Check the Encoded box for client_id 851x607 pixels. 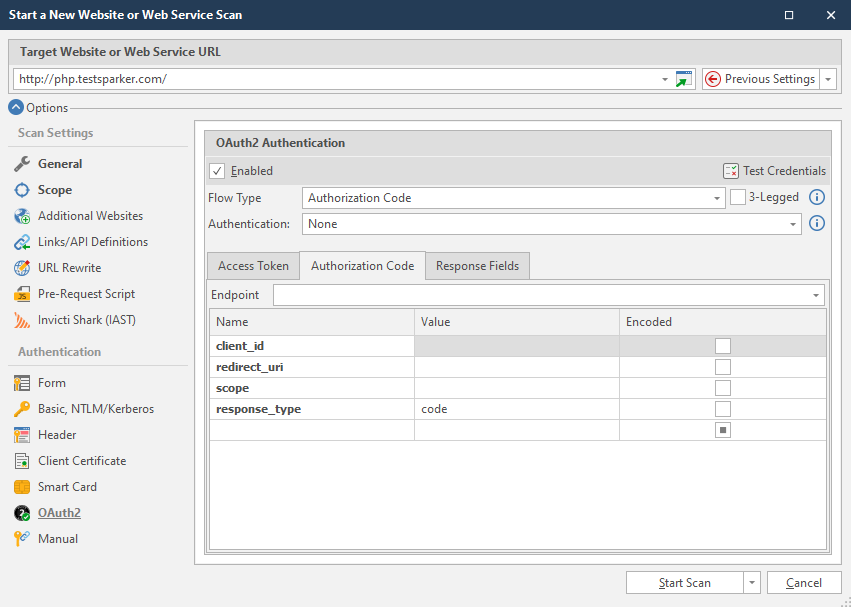[723, 346]
